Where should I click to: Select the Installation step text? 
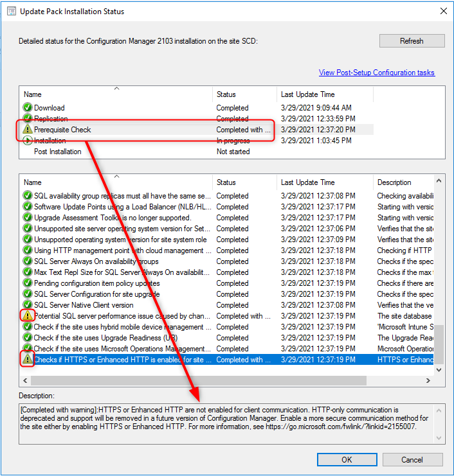coord(50,141)
